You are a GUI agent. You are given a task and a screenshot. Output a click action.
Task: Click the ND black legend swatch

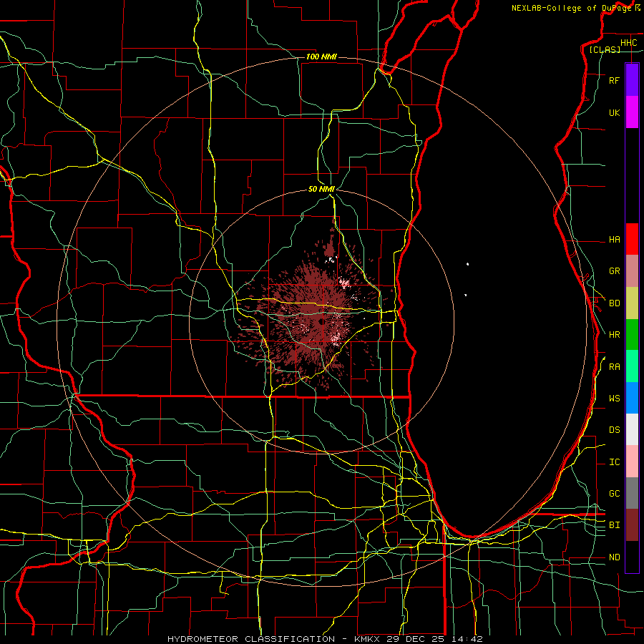pos(632,557)
